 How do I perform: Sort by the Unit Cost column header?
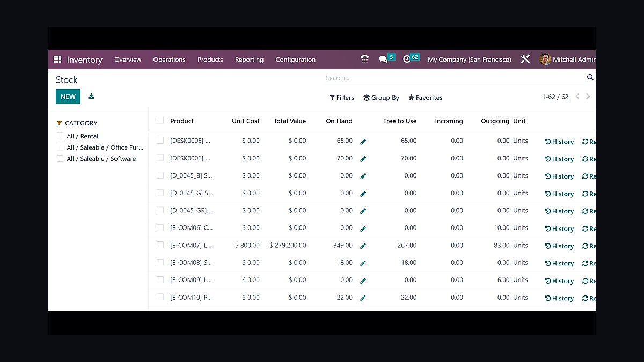[x=246, y=121]
